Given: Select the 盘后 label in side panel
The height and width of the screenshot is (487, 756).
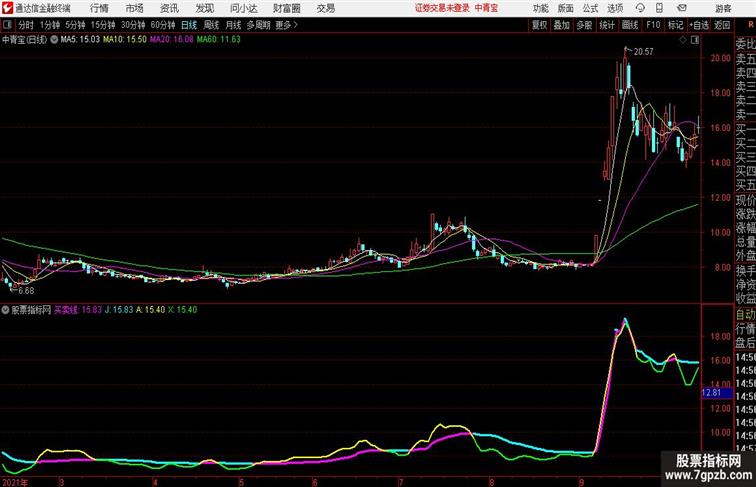Looking at the screenshot, I should pyautogui.click(x=745, y=343).
